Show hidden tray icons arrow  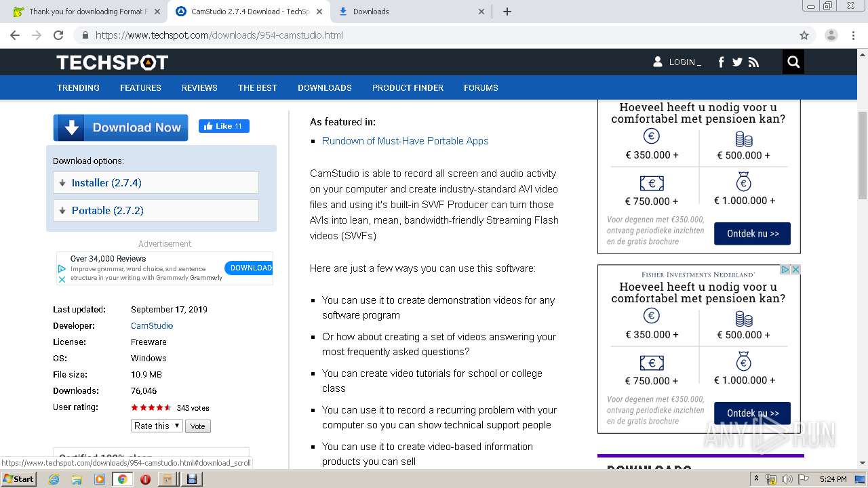756,479
